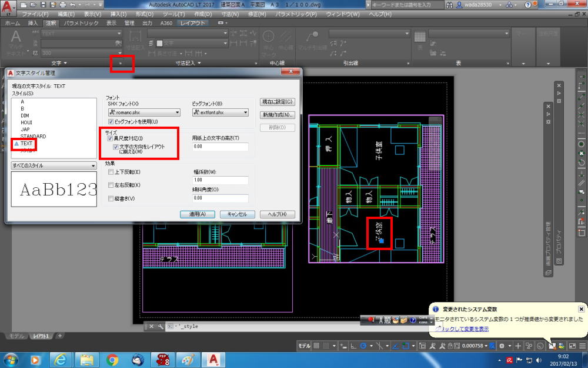Click the 新規作成(N)... button

pyautogui.click(x=278, y=115)
